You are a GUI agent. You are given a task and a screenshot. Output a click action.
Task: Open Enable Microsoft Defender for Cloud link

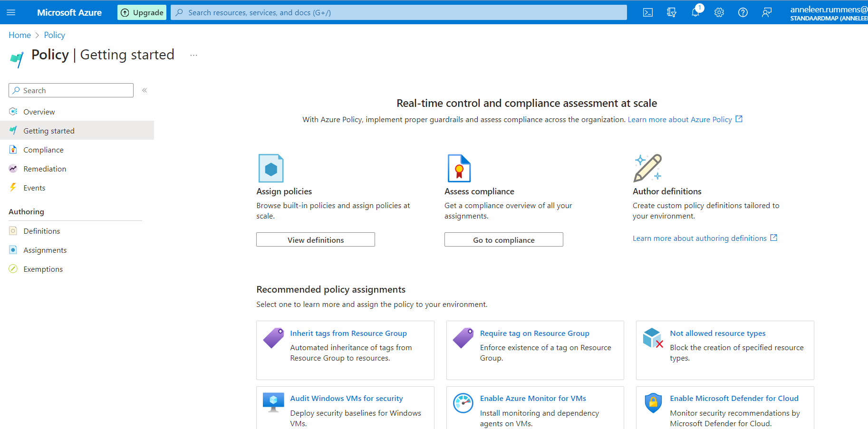(x=734, y=399)
